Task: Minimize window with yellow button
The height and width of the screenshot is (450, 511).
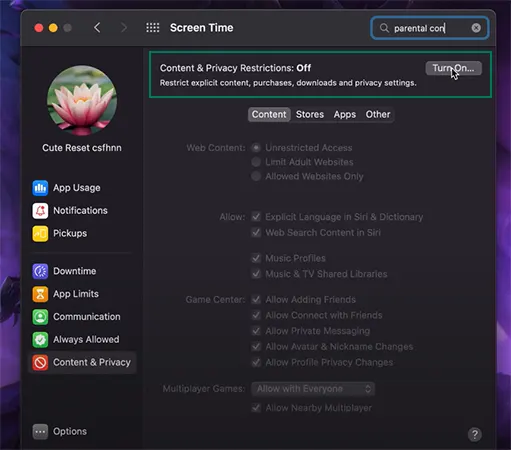Action: click(x=53, y=28)
